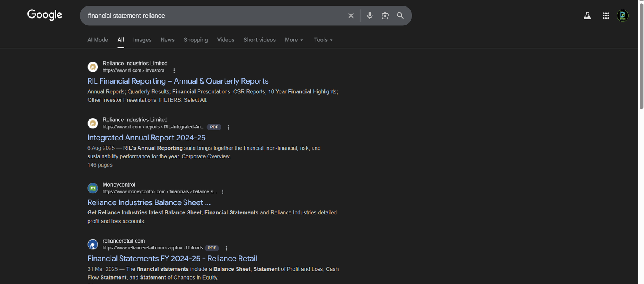
Task: Click the Moneycontrol site name
Action: point(119,185)
